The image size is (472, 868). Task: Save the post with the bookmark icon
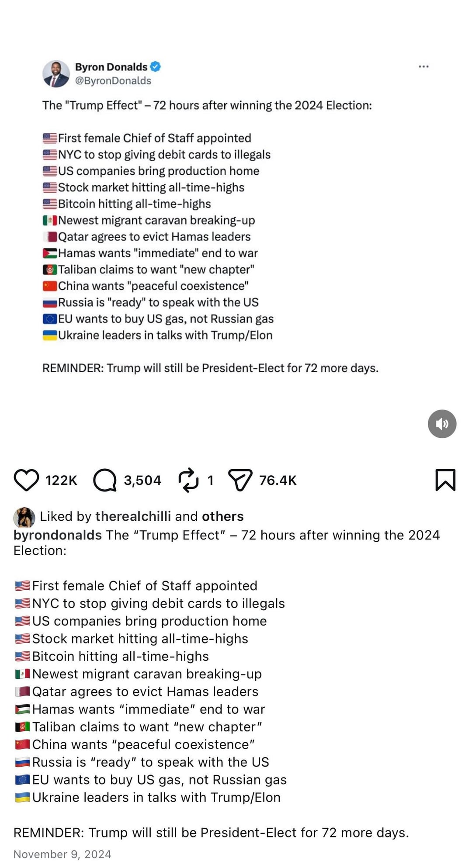coord(445,480)
